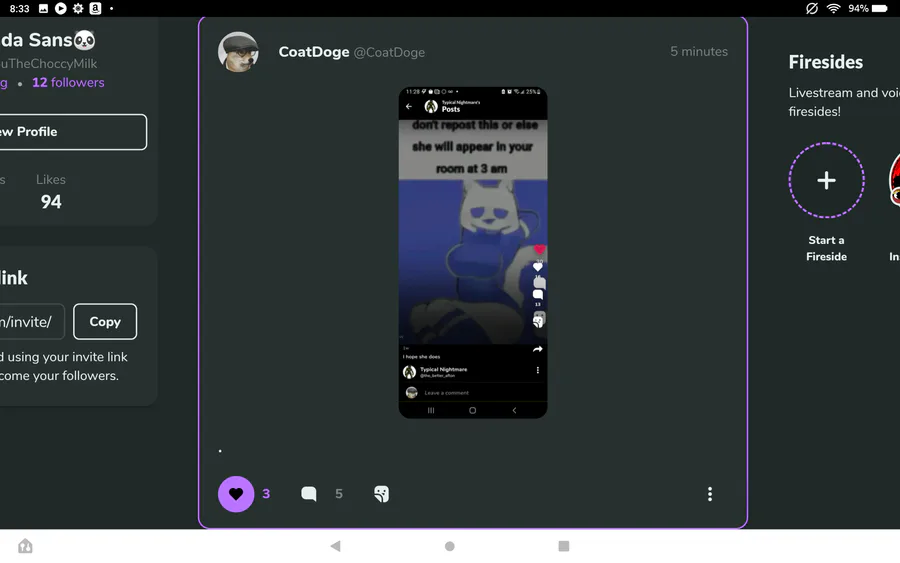The width and height of the screenshot is (900, 563).
Task: Click the Start a Fireside label
Action: point(826,248)
